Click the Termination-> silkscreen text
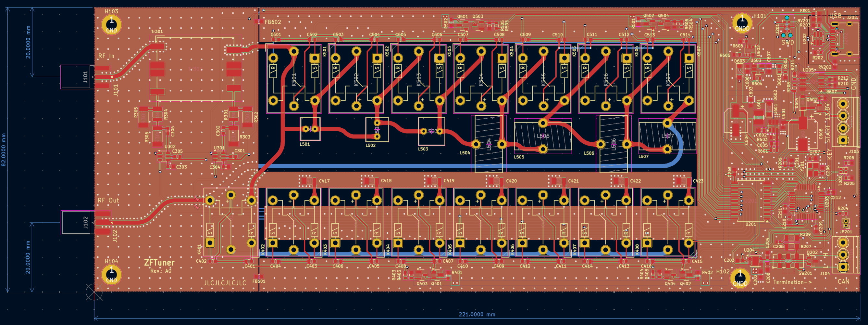Screen dimensions: 868x325 coord(792,282)
